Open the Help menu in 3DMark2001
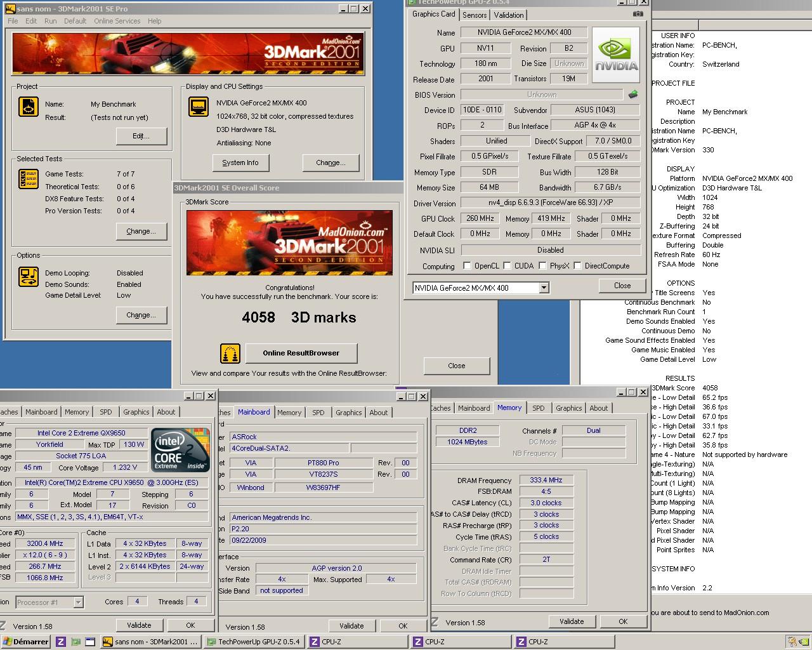This screenshot has width=812, height=650. coord(155,21)
